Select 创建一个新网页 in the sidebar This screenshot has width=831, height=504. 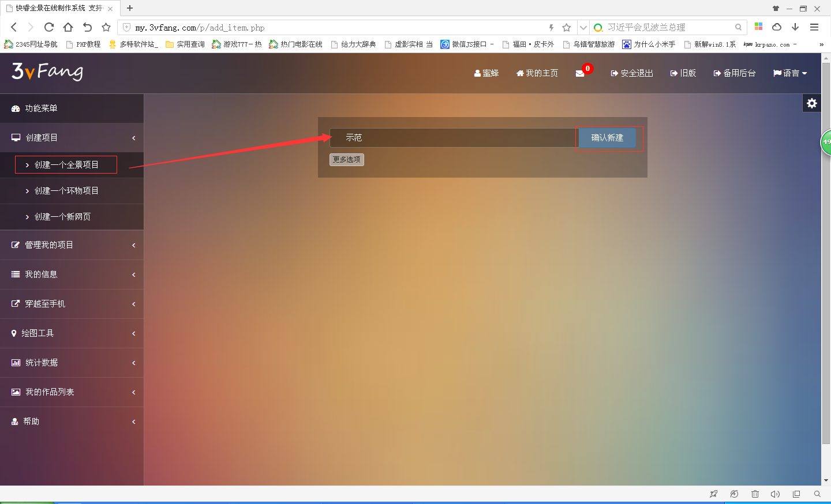(72, 217)
